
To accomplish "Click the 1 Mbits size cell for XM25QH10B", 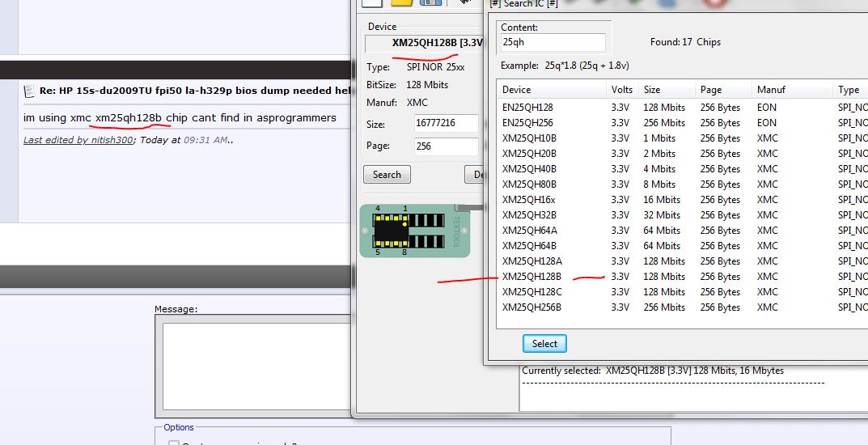I will tap(659, 138).
